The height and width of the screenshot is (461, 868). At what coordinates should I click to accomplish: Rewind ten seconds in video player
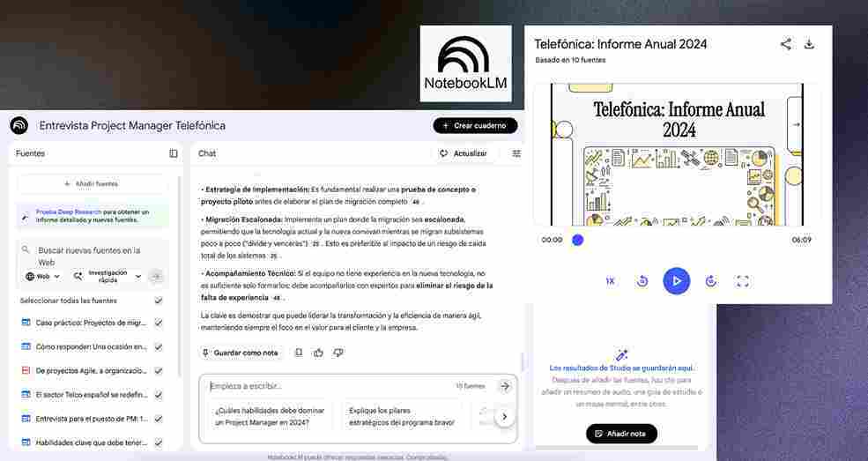tap(642, 281)
